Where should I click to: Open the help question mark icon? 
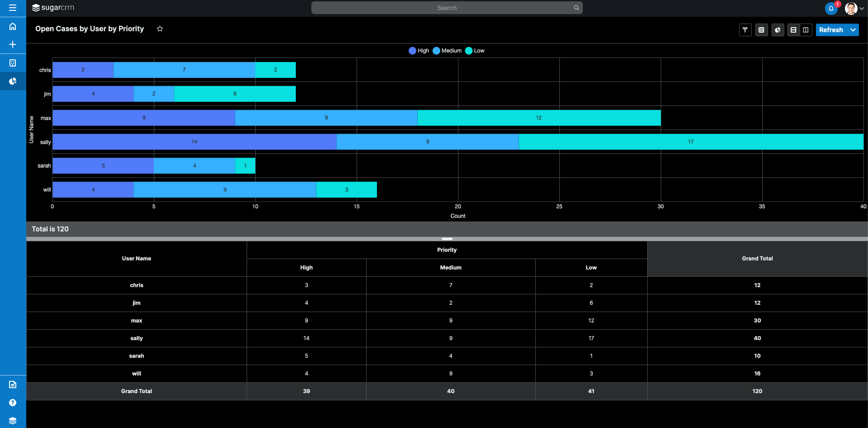[x=13, y=403]
